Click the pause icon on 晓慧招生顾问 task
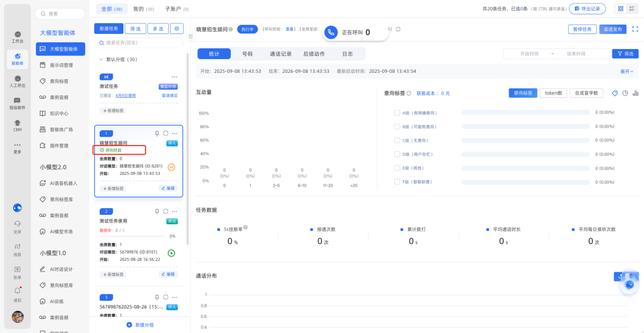The height and width of the screenshot is (333, 644). (172, 167)
